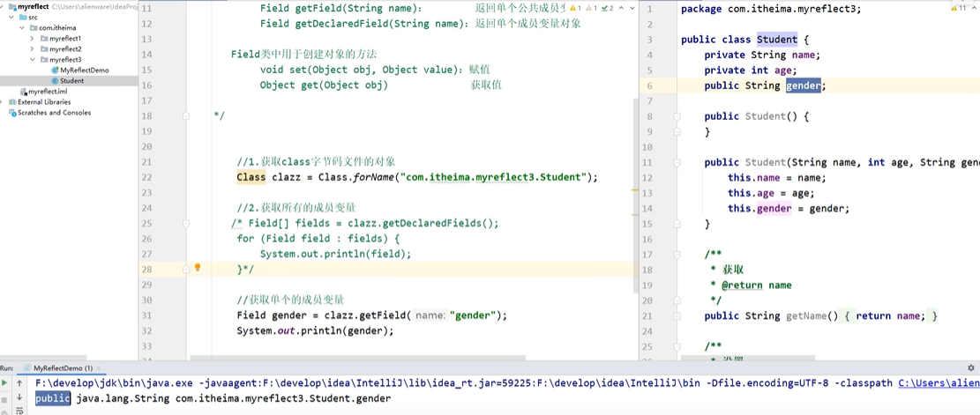This screenshot has width=980, height=415.
Task: Click the left editor vertical scrollbar
Action: [x=636, y=195]
